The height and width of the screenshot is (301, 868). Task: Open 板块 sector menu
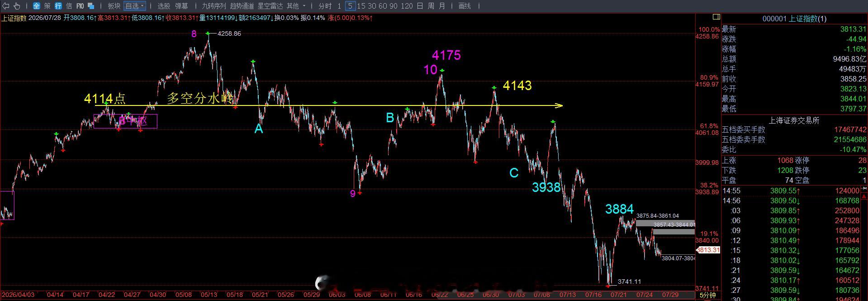tap(114, 6)
